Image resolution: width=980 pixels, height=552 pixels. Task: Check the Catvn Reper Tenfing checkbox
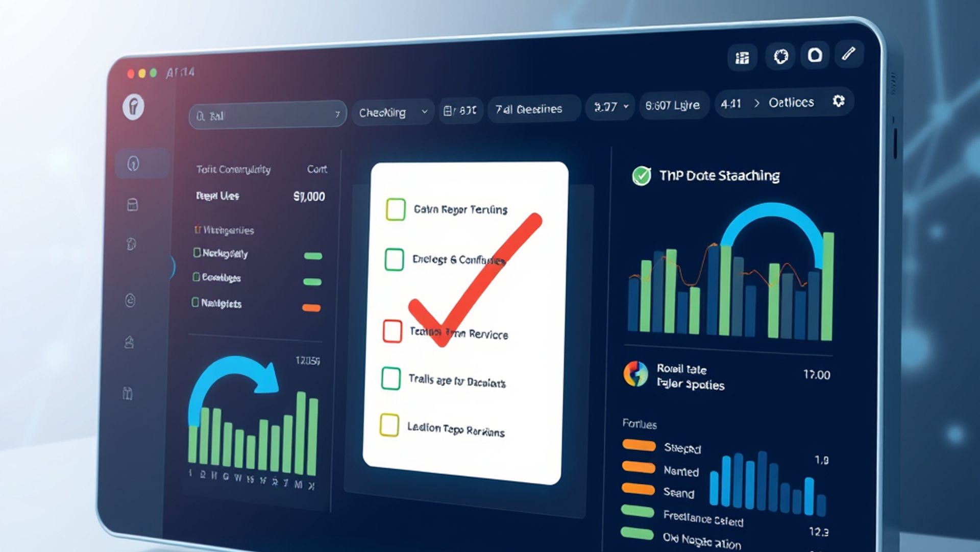396,209
